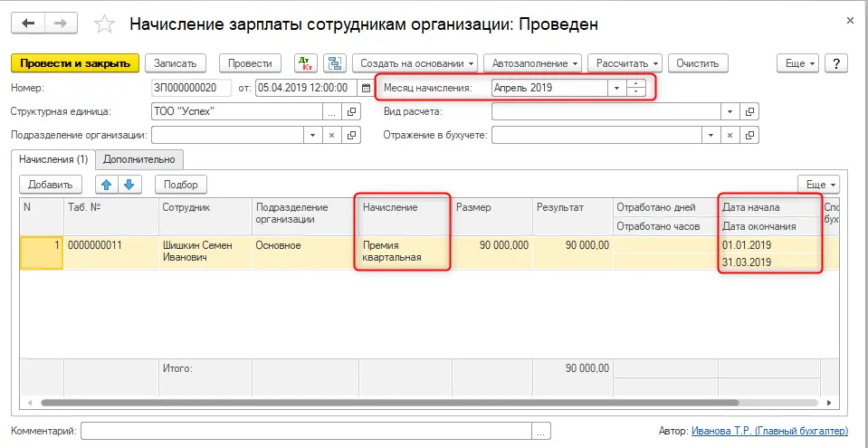Select Структурная единица via ellipsis button
This screenshot has height=448, width=868.
click(332, 111)
